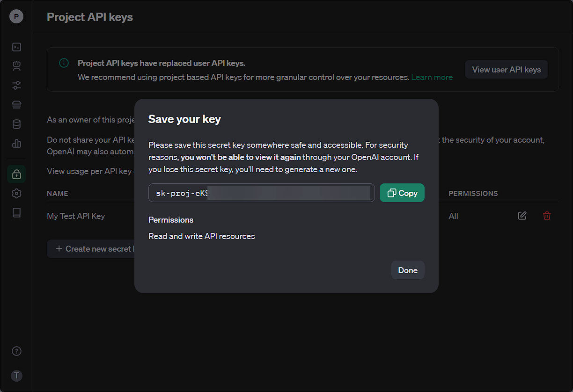Follow the Learn more link
This screenshot has height=392, width=573.
click(x=432, y=77)
